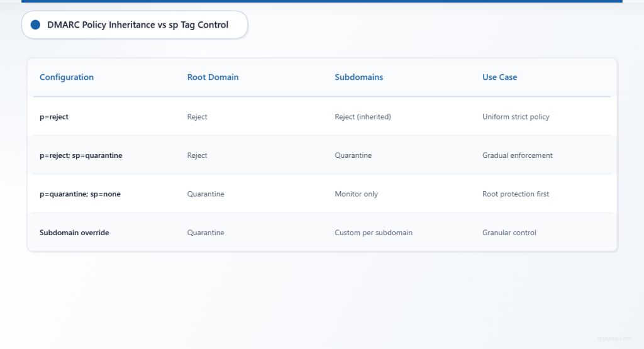Select the Granular control cell
The width and height of the screenshot is (644, 349).
pos(509,233)
